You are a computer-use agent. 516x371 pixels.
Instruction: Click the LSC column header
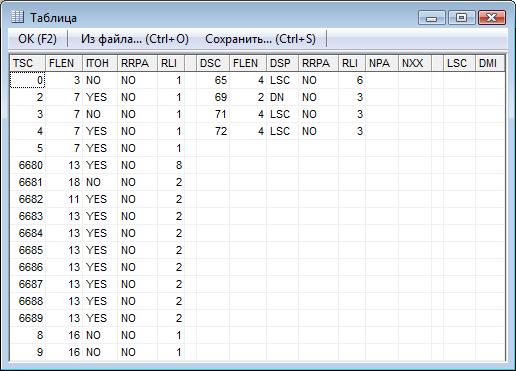coord(459,63)
